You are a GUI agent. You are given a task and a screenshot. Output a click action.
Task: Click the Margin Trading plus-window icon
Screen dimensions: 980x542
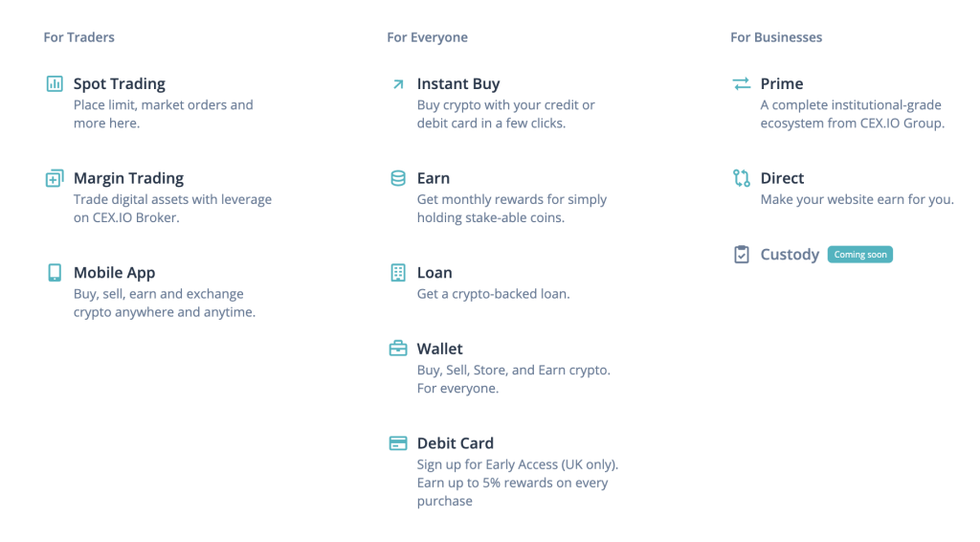[x=55, y=178]
